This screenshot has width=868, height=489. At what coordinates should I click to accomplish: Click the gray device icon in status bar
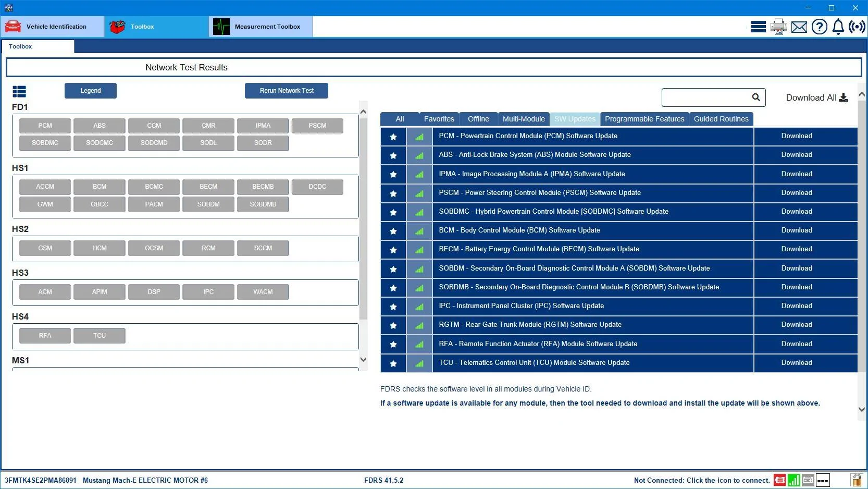click(x=808, y=480)
